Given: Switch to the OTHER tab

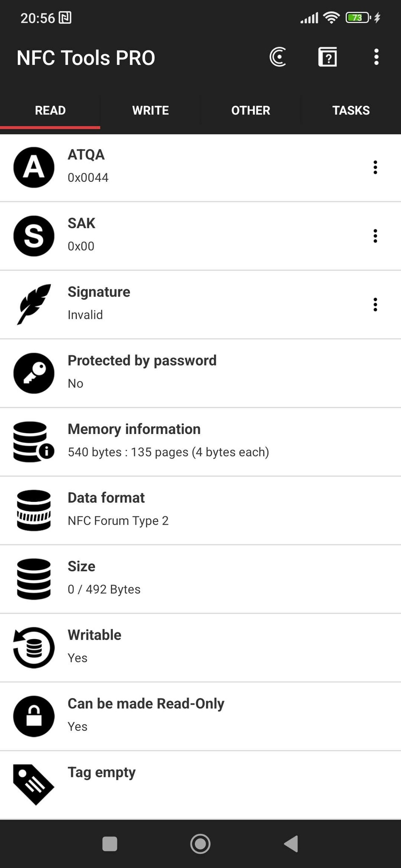Looking at the screenshot, I should (x=250, y=110).
